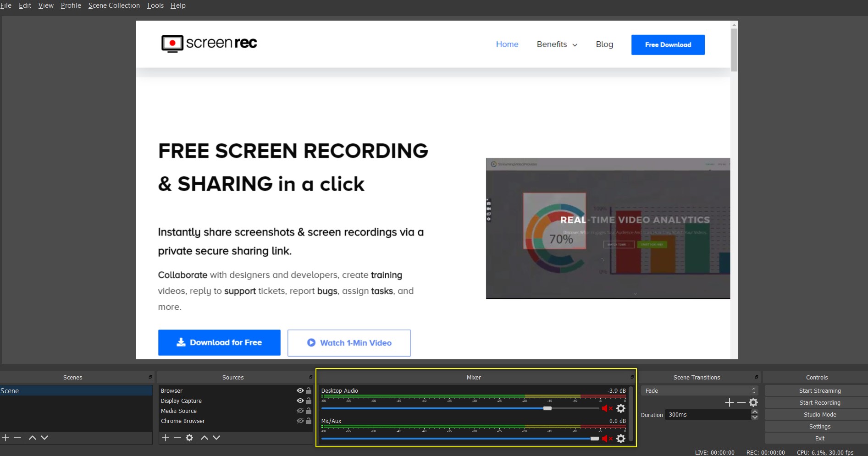Adjust the Desktop Audio volume slider handle
Image resolution: width=868 pixels, height=456 pixels.
pos(547,408)
